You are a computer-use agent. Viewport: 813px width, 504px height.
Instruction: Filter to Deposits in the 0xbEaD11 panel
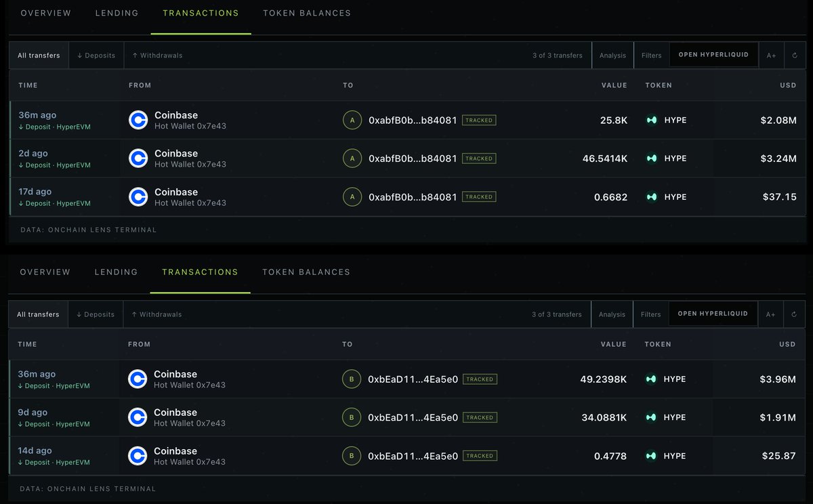pos(96,314)
